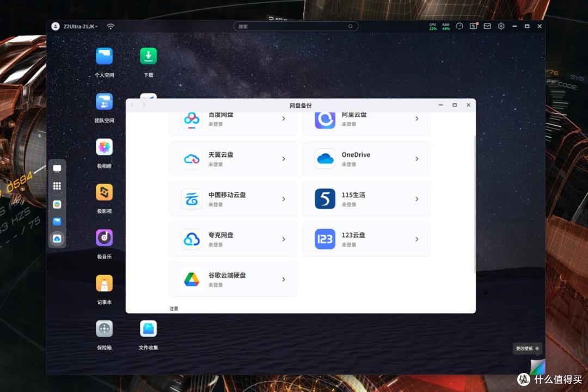588x392 pixels.
Task: Expand the 百度网盘 chevron arrow
Action: (284, 119)
